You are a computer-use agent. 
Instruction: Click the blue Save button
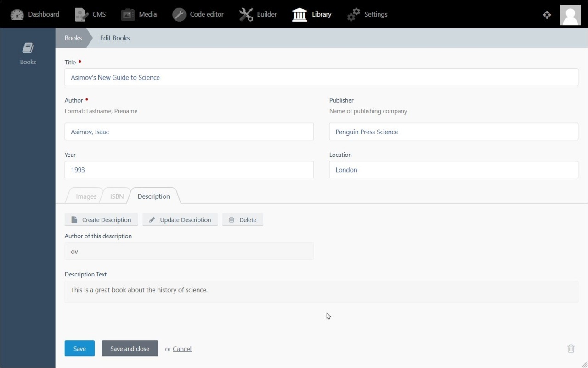click(x=79, y=349)
